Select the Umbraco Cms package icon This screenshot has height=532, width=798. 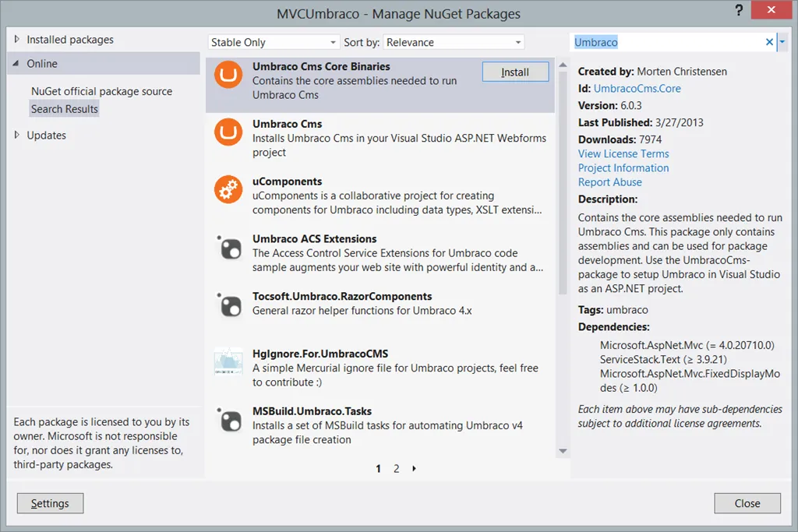[x=228, y=132]
